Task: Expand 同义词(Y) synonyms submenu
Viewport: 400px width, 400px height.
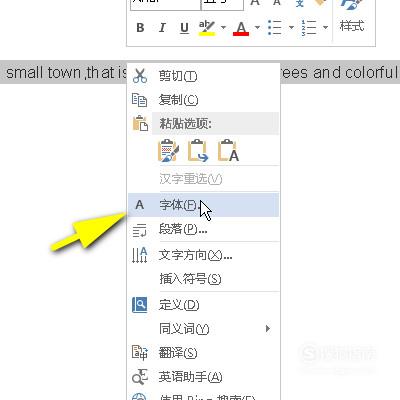Action: (x=203, y=329)
